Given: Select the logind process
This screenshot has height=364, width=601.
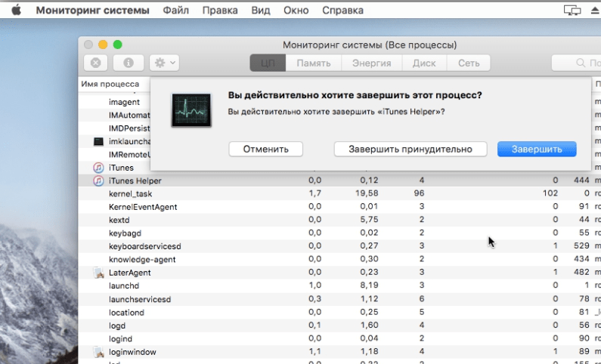Looking at the screenshot, I should (x=120, y=339).
